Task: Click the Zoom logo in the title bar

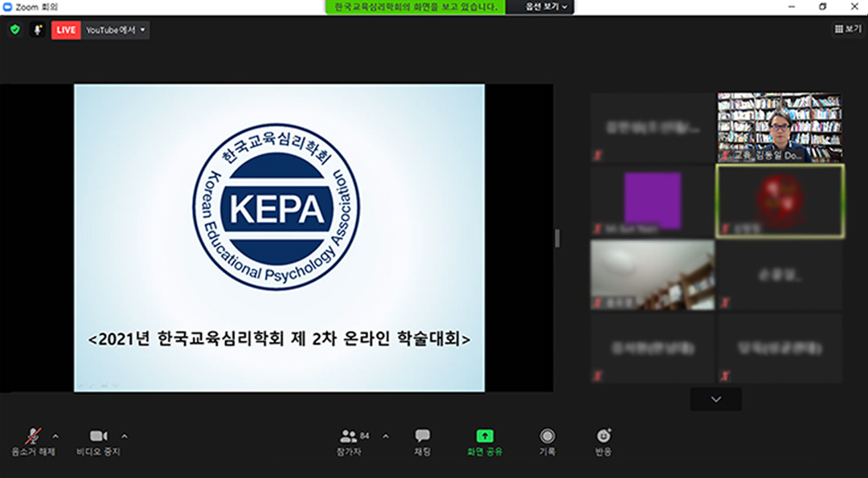Action: (8, 6)
